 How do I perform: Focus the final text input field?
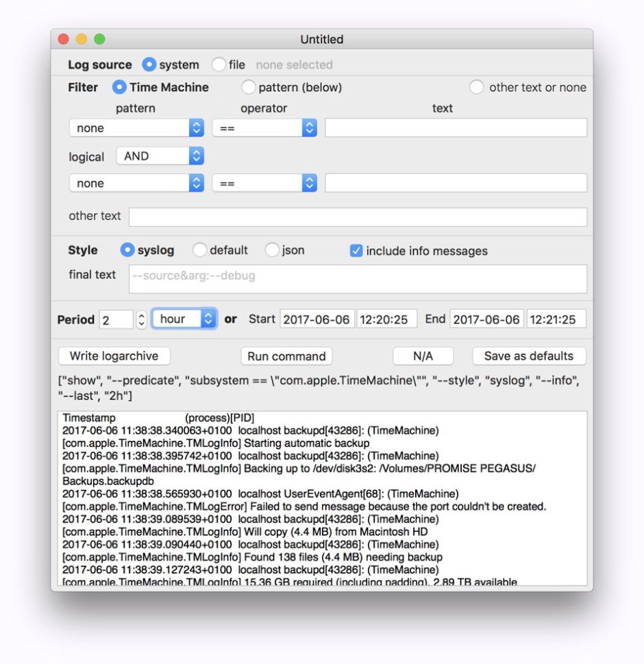(358, 279)
